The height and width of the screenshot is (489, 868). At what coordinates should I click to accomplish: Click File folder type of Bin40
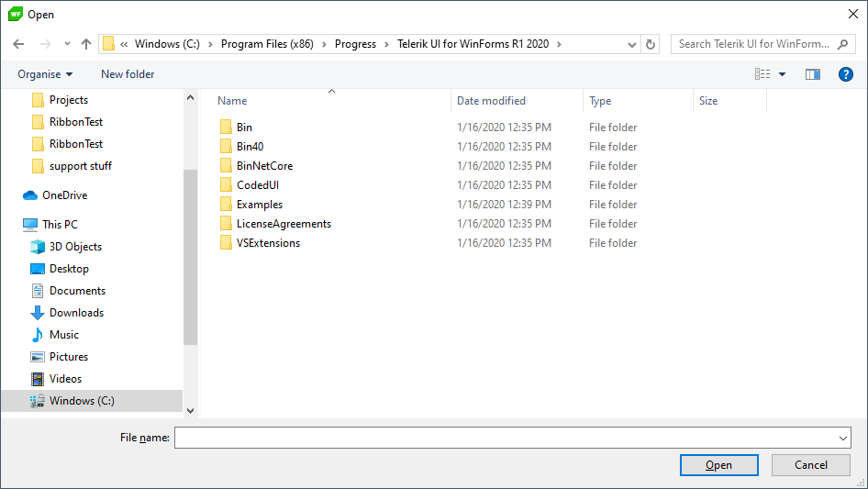click(x=613, y=147)
